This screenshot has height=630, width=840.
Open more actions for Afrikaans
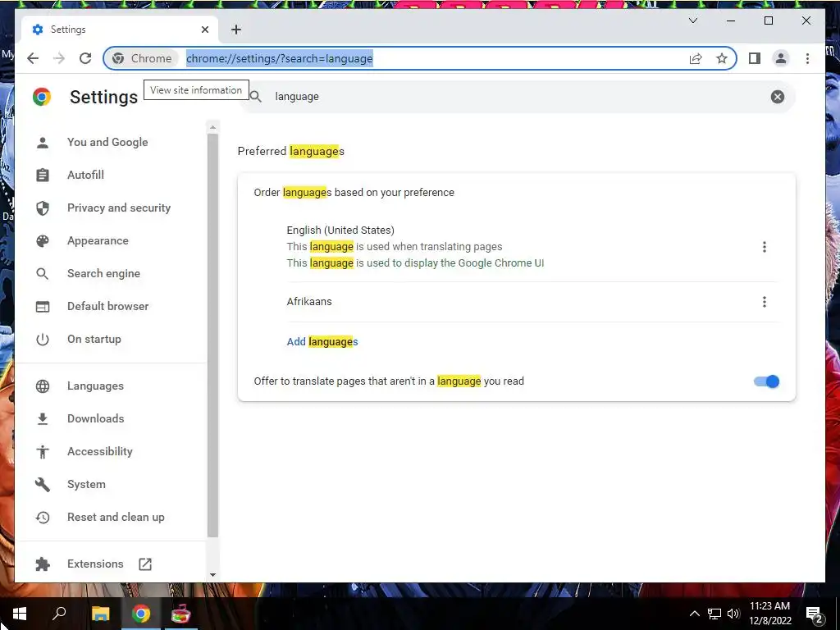click(765, 302)
